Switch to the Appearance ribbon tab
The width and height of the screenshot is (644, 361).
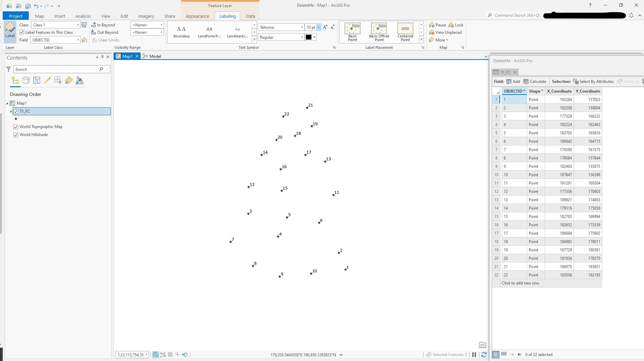tap(197, 16)
